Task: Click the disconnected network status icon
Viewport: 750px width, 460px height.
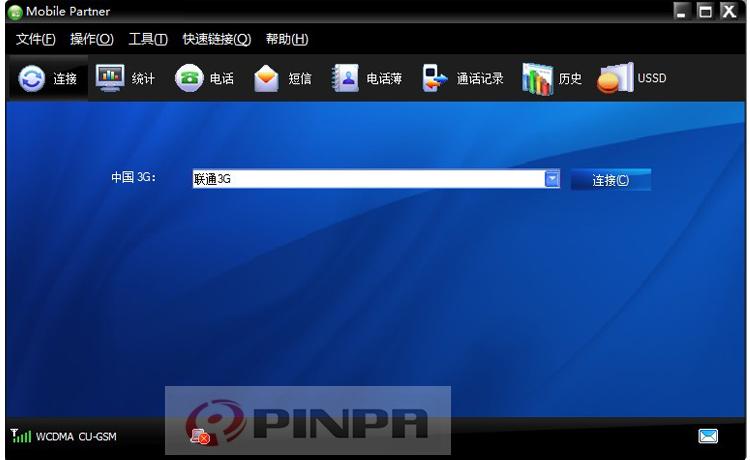Action: [x=200, y=436]
